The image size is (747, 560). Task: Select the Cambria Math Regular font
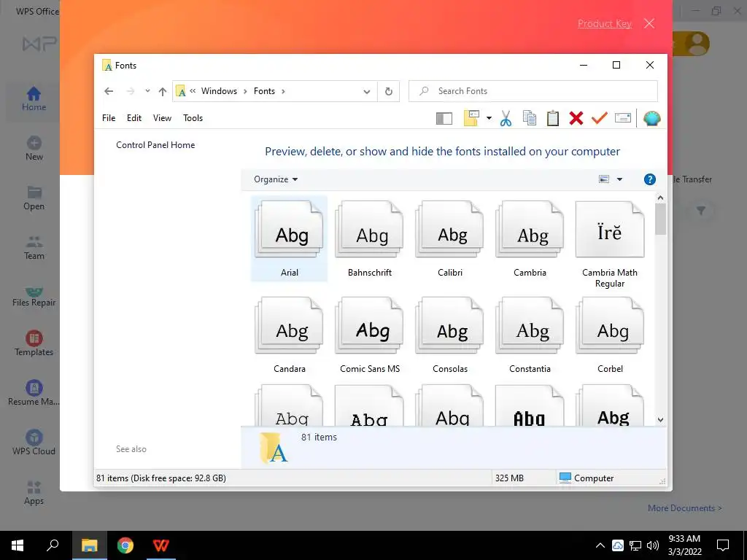pos(610,244)
